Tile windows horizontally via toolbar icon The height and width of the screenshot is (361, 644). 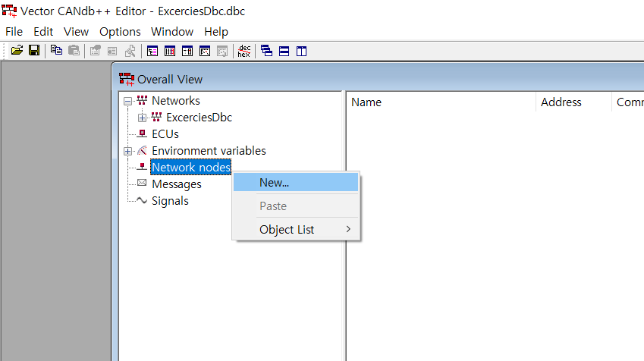pyautogui.click(x=284, y=52)
